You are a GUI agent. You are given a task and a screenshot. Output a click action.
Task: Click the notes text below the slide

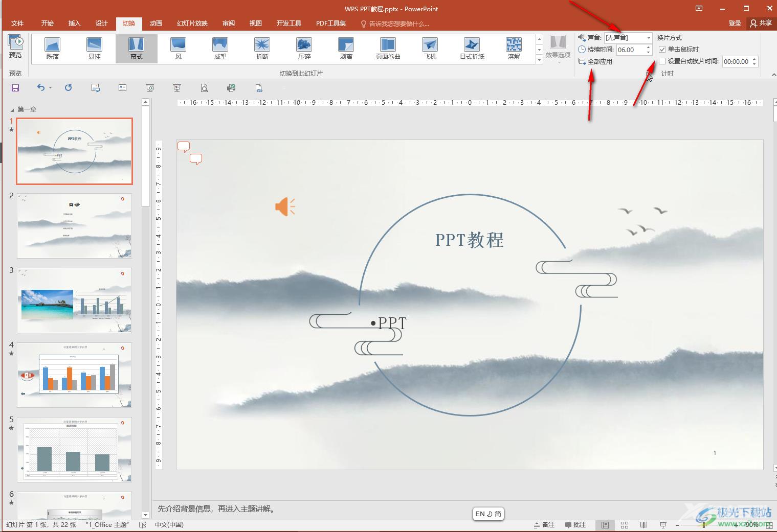(x=217, y=509)
